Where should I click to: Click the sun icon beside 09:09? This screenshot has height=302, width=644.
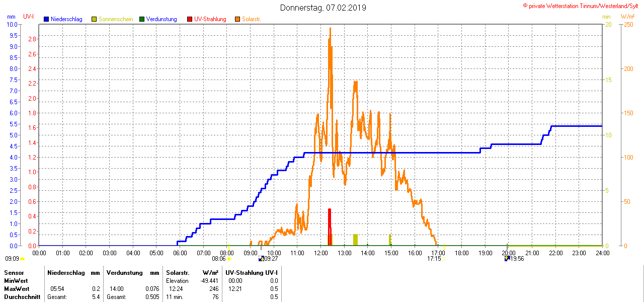22,259
